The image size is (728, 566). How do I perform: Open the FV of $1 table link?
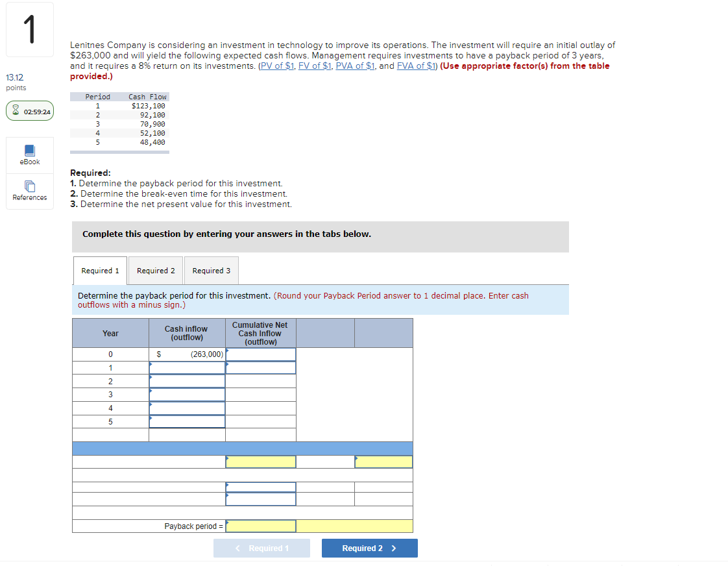(x=315, y=66)
